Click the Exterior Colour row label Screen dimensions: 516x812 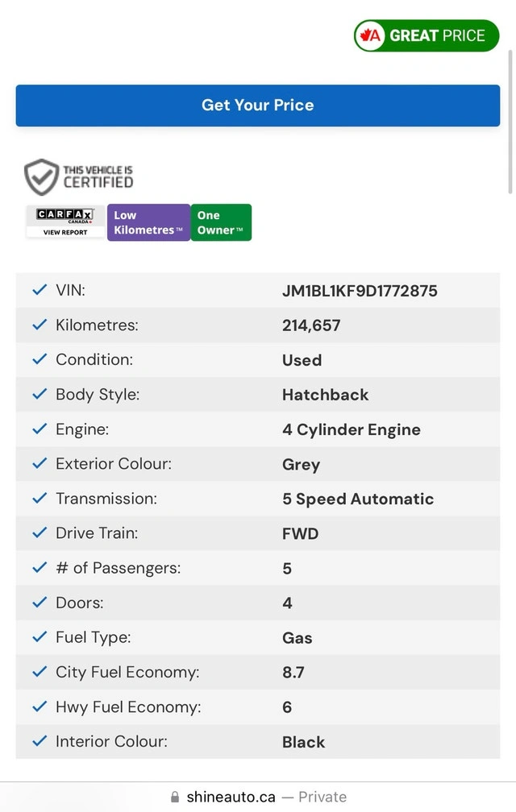[x=114, y=464]
